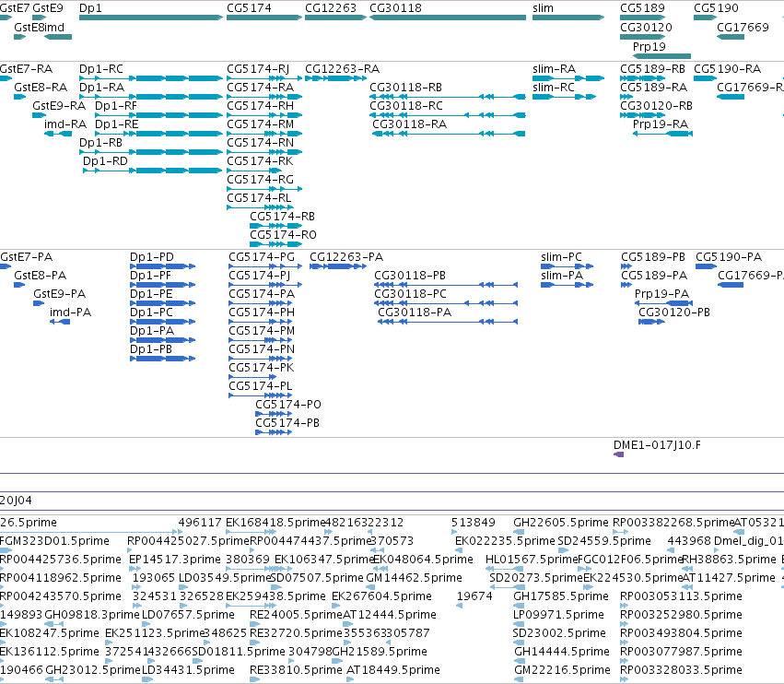Click EST label AT12444.5prime
The width and height of the screenshot is (784, 684).
[391, 615]
